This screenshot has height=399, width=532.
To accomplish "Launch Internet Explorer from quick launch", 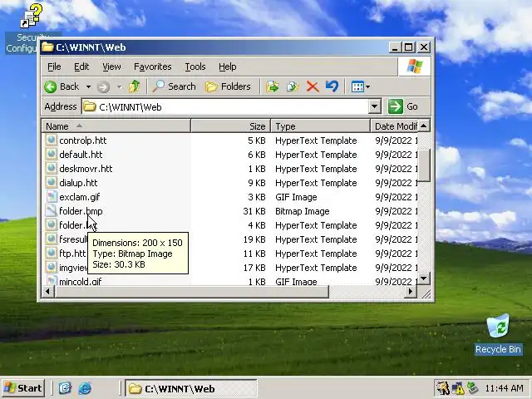I will (85, 388).
